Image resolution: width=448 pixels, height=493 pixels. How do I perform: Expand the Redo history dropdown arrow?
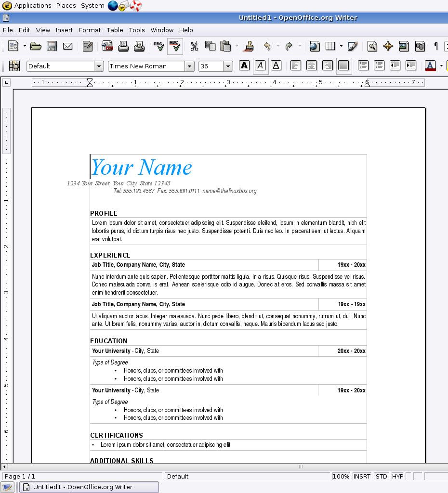300,47
